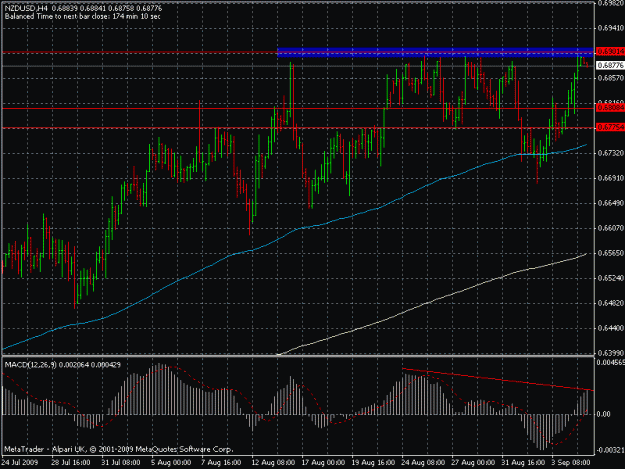This screenshot has width=625, height=469.
Task: Click the red 0.69014 price label
Action: [x=610, y=51]
